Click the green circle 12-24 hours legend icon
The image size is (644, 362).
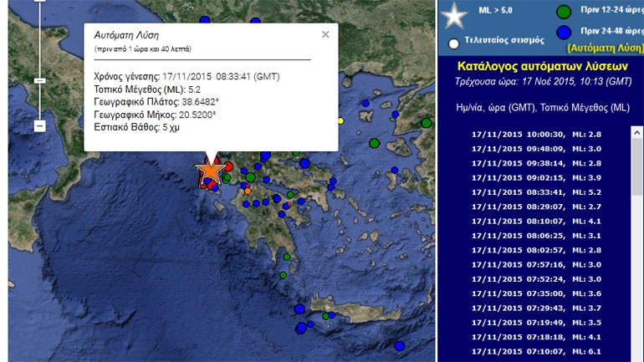point(565,12)
